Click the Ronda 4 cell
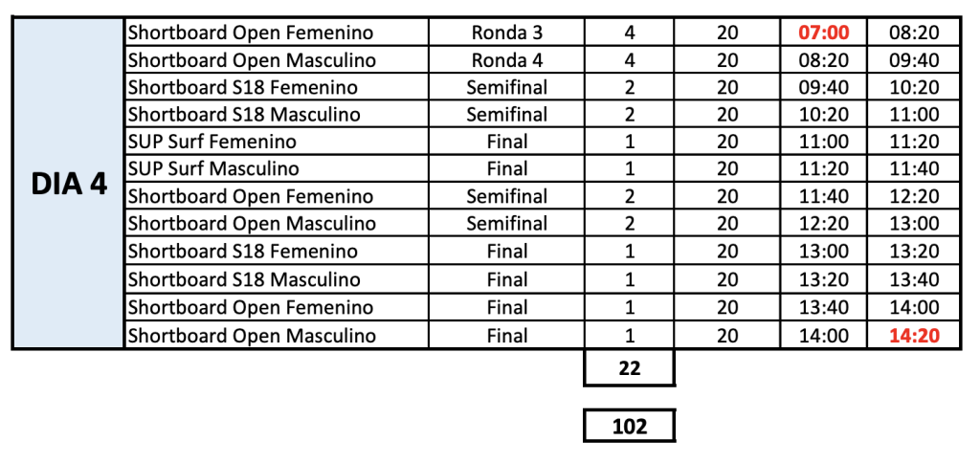 [507, 60]
